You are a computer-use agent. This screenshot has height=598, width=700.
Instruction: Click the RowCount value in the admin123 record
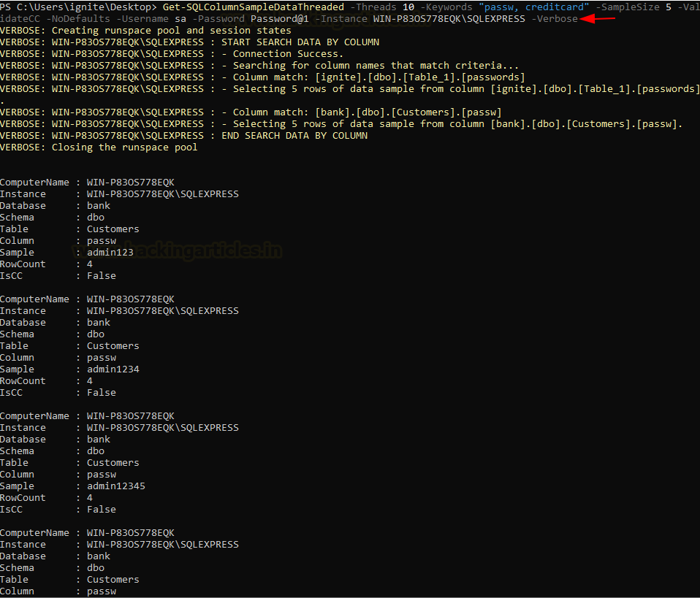(x=90, y=264)
